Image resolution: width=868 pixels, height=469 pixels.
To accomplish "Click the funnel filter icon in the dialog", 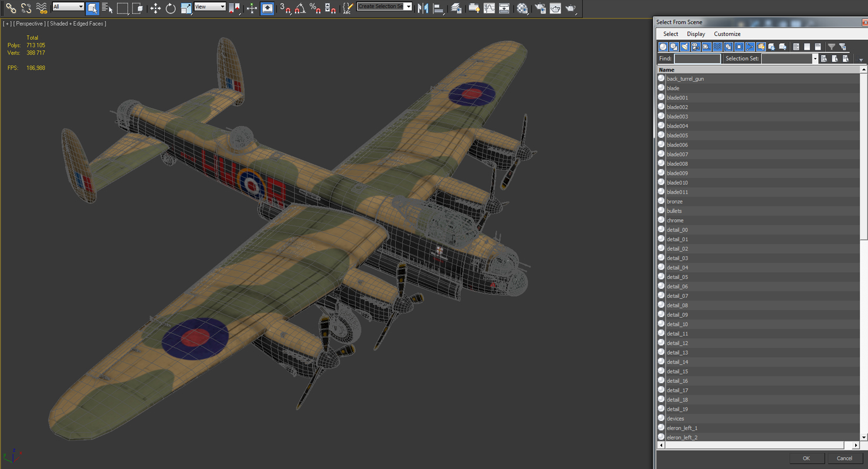I will (831, 47).
